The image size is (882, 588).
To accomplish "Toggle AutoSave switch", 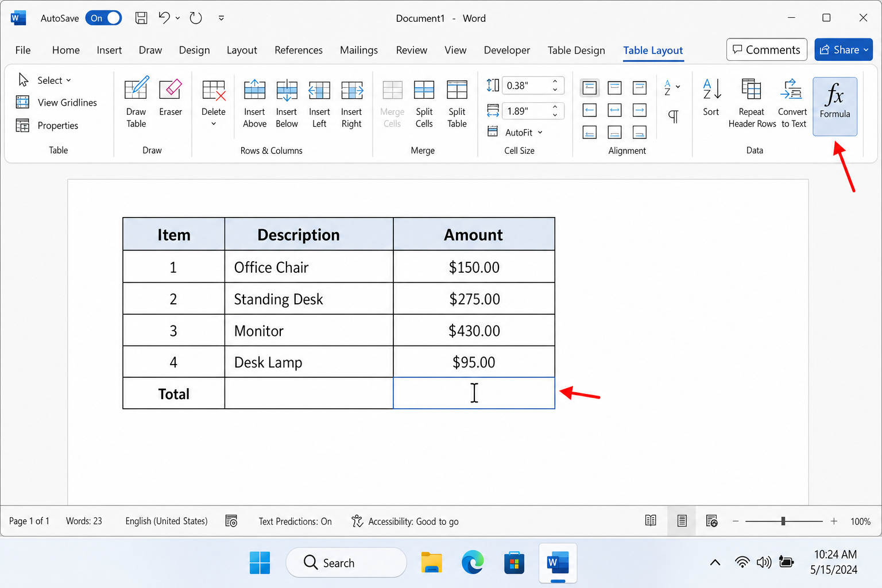I will pyautogui.click(x=103, y=18).
